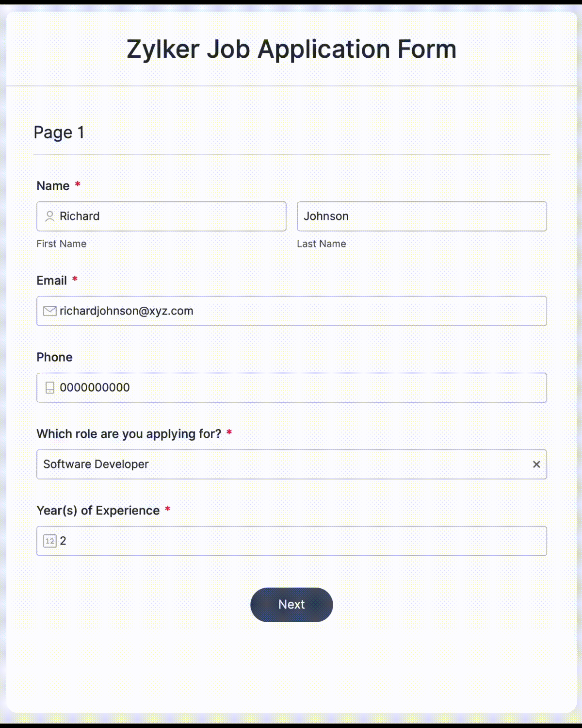582x728 pixels.
Task: Focus the Last Name field containing Johnson
Action: (x=421, y=216)
